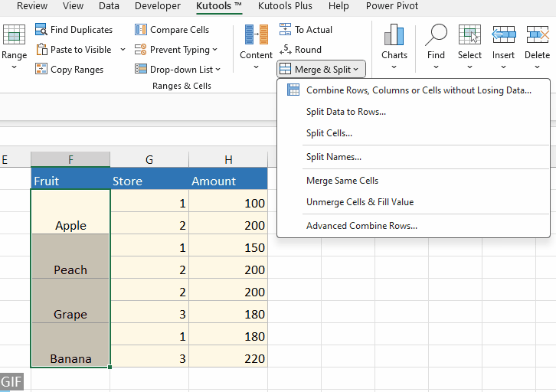Select column H header

click(x=228, y=159)
